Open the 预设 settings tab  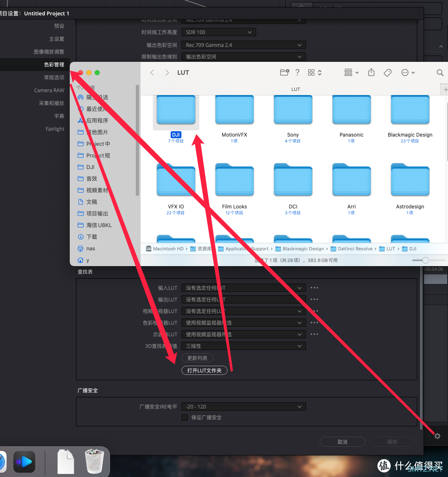[59, 26]
